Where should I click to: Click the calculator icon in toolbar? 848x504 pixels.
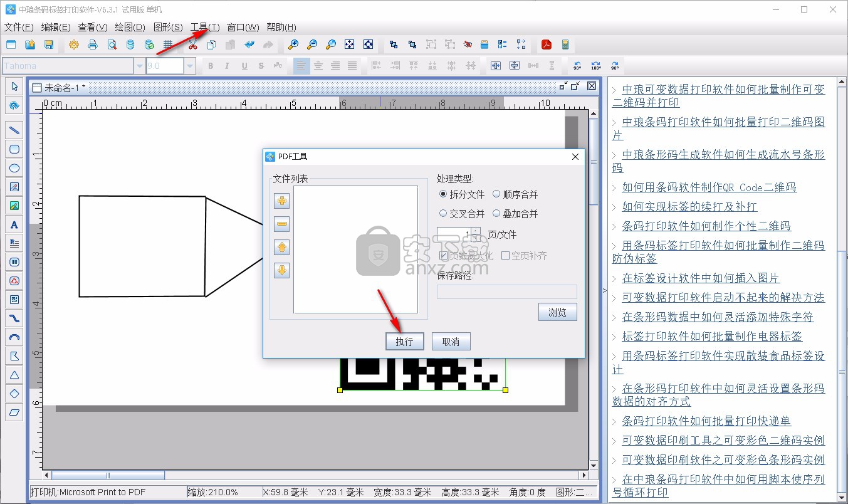coord(565,45)
